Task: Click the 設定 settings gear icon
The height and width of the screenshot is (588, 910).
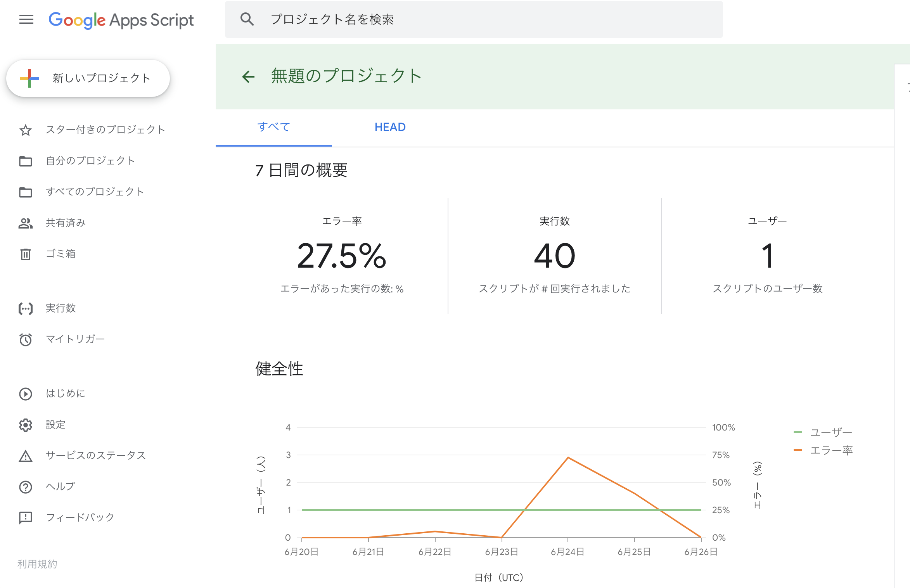Action: 26,425
